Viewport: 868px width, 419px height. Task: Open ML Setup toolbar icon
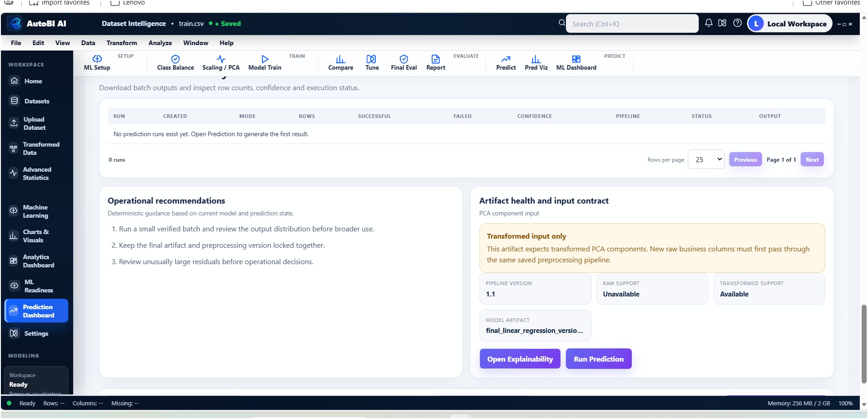pyautogui.click(x=97, y=63)
